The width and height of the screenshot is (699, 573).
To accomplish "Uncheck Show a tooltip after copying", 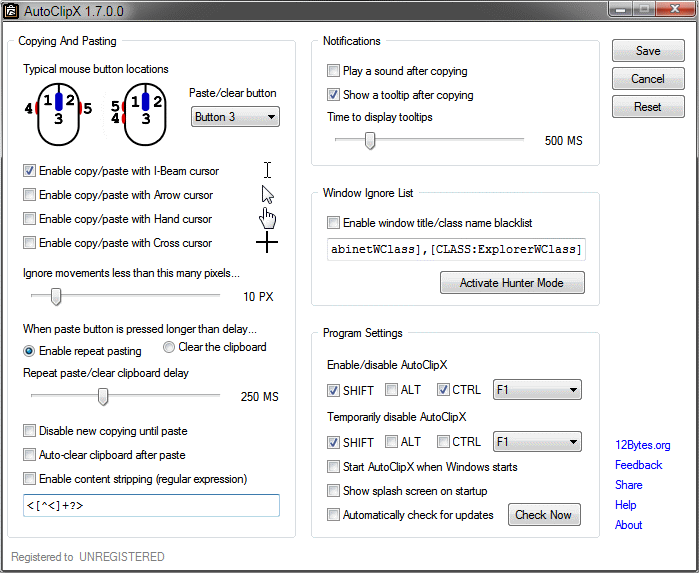I will (x=333, y=95).
